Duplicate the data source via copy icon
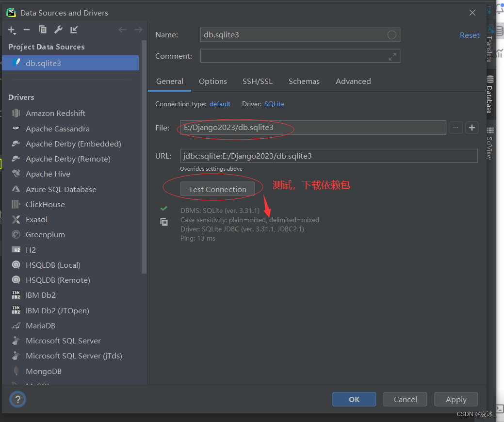504x422 pixels. pos(42,30)
